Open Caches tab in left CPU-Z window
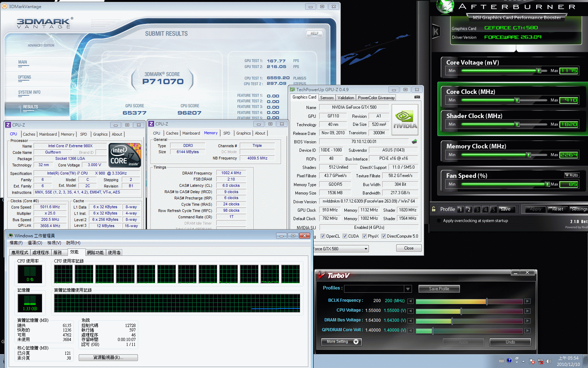588x368 pixels. (29, 134)
